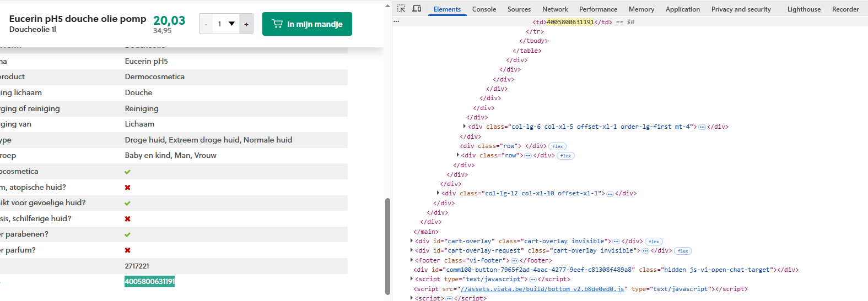
Task: Click the 'Reiniging' table cell
Action: [x=142, y=108]
